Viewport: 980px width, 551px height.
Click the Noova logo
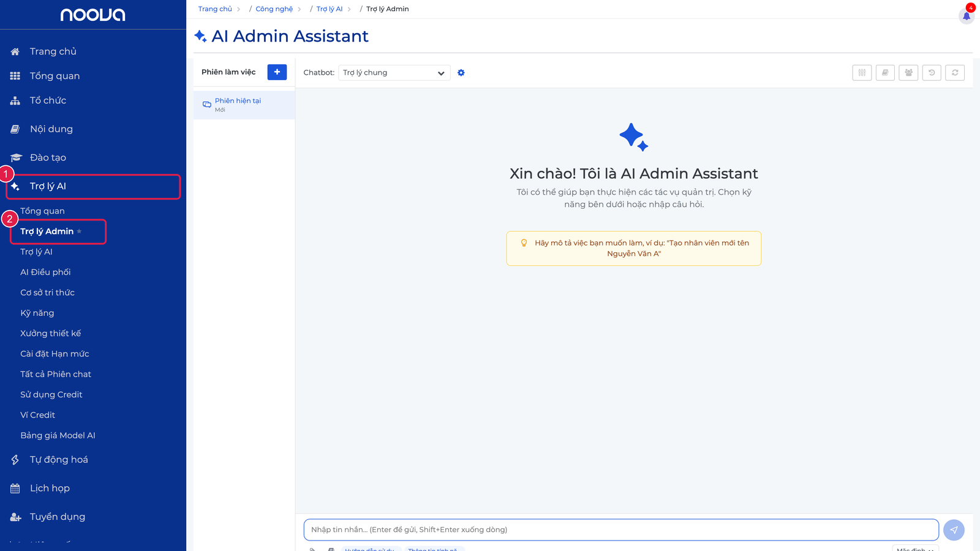coord(92,15)
